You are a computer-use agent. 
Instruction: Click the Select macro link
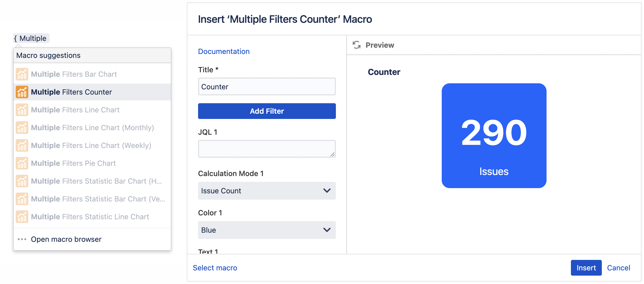coord(215,268)
